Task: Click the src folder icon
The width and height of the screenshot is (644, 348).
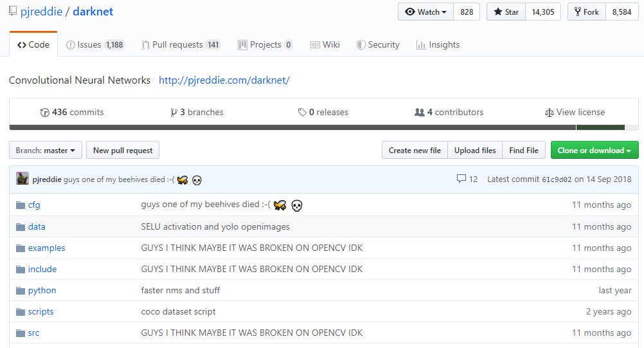Action: coord(21,333)
